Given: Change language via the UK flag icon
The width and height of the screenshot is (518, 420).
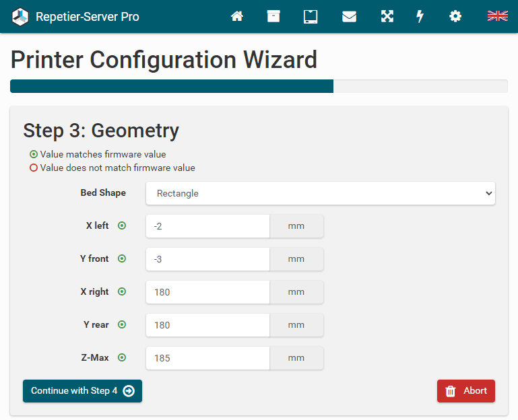Looking at the screenshot, I should point(497,16).
